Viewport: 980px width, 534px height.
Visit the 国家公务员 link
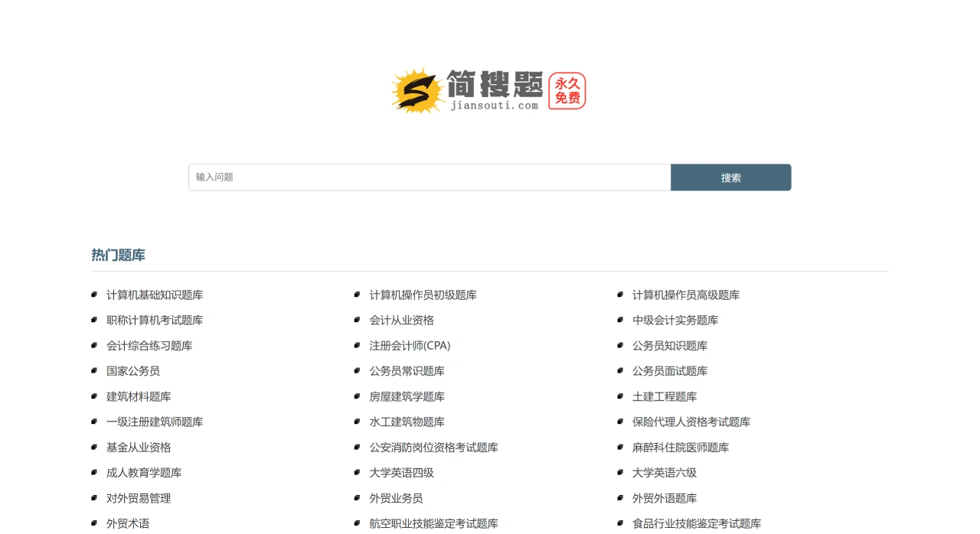[x=133, y=371]
